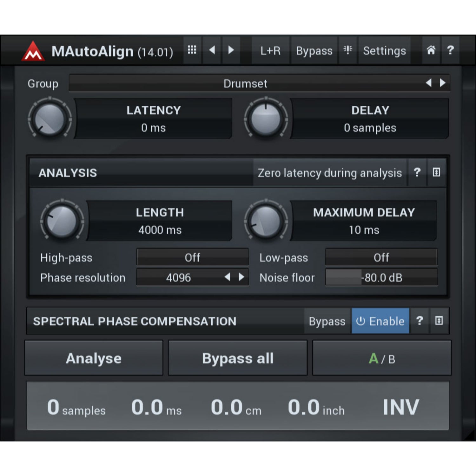The image size is (476, 476).
Task: Click the Length 4000 ms value field
Action: [x=160, y=221]
